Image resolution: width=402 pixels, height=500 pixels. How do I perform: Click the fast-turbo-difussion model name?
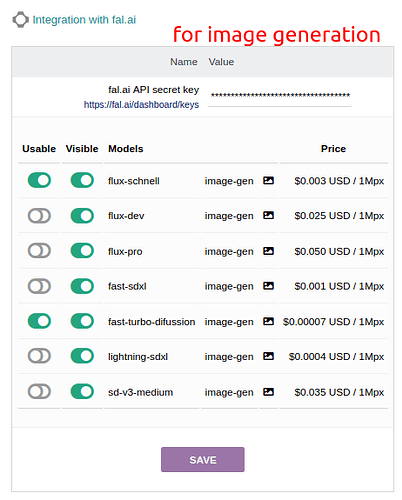click(x=152, y=322)
